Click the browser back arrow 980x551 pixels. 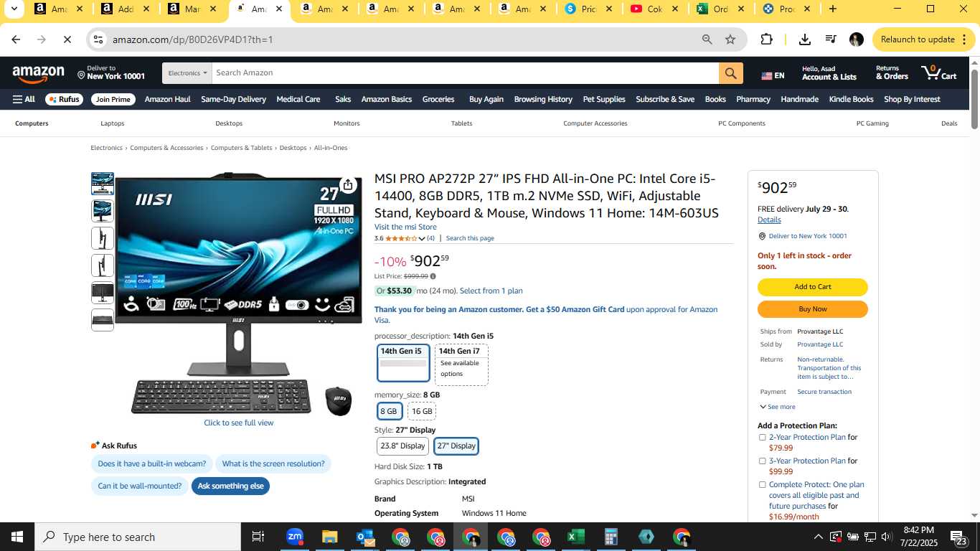16,39
